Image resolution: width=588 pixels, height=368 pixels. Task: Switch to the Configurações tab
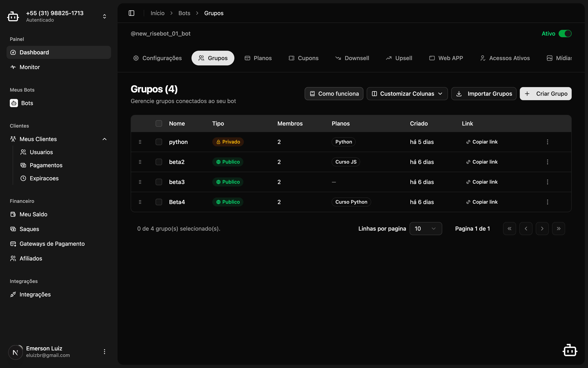(157, 58)
